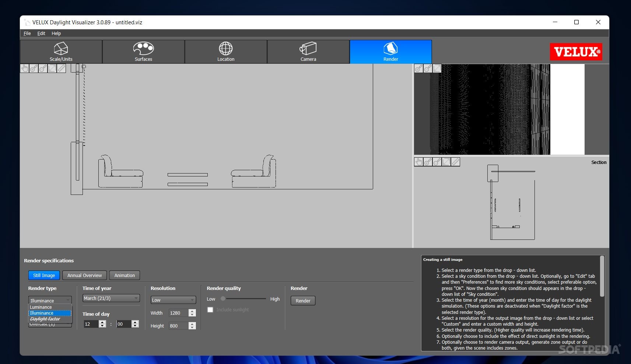Viewport: 631px width, 364px height.
Task: Open the Time of year March dropdown
Action: 111,298
